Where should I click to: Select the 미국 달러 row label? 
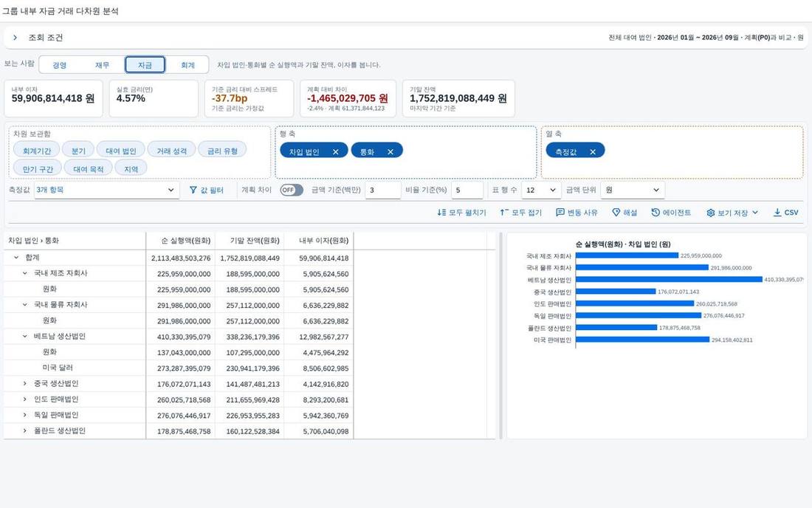pos(58,368)
